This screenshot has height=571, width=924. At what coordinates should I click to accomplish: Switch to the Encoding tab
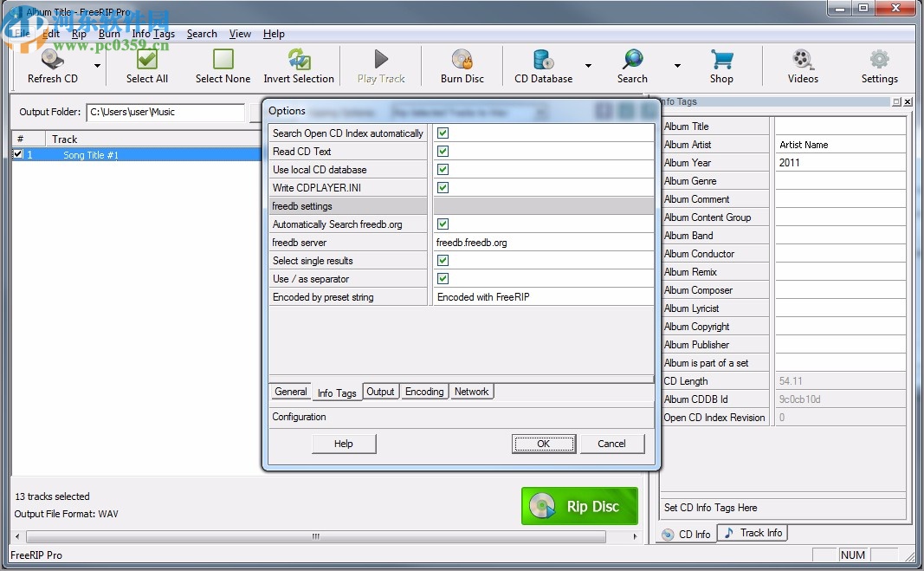424,392
